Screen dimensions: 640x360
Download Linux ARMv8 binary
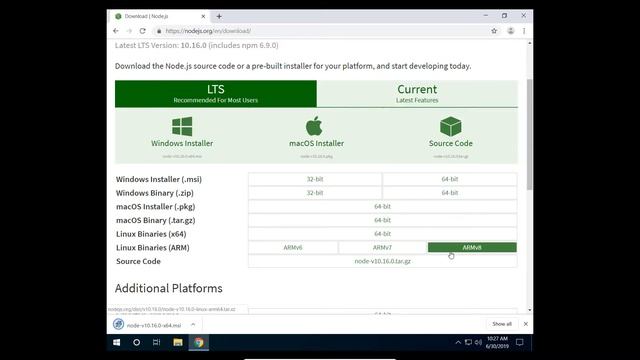point(472,247)
